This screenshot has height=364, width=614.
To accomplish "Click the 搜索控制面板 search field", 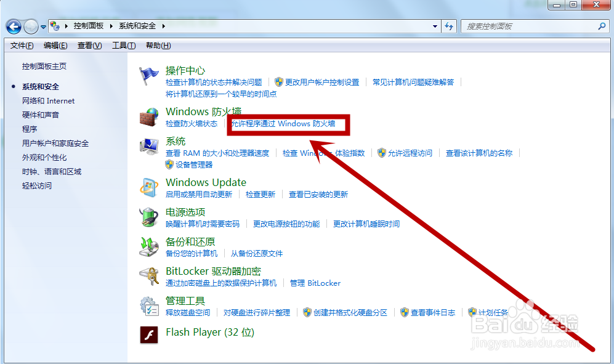I will (x=535, y=26).
